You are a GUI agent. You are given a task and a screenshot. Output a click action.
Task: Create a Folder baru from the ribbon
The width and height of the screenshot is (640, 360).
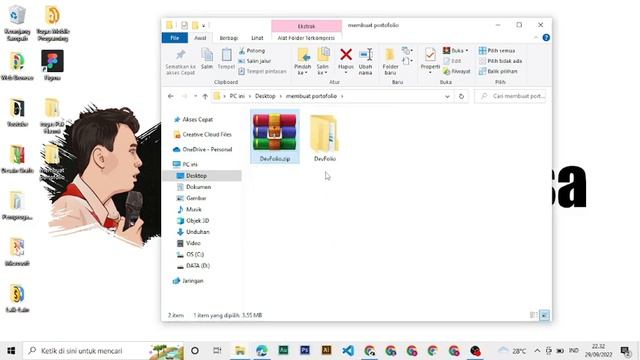coord(390,61)
